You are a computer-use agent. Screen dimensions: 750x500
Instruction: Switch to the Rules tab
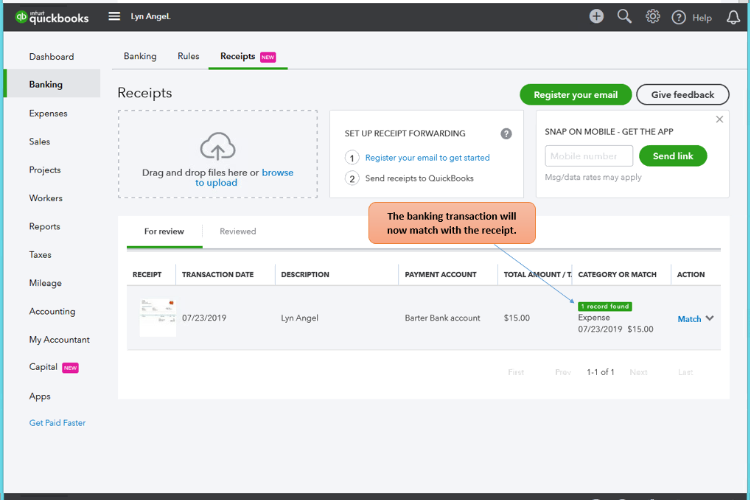coord(188,56)
